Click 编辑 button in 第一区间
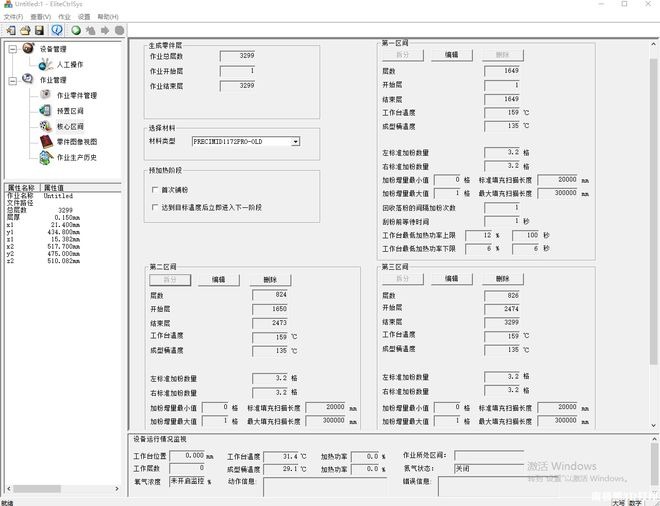The height and width of the screenshot is (506, 660). coord(451,55)
